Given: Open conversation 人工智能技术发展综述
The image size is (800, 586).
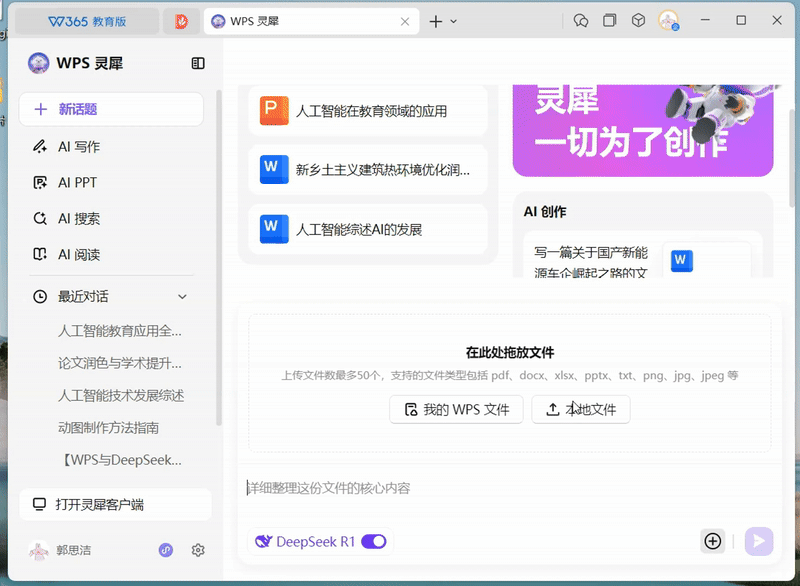Looking at the screenshot, I should click(121, 396).
